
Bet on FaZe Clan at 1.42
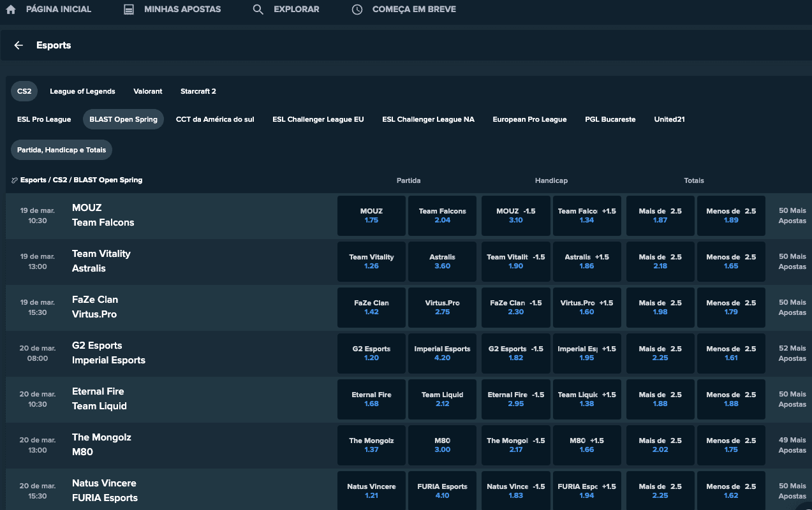click(x=371, y=307)
